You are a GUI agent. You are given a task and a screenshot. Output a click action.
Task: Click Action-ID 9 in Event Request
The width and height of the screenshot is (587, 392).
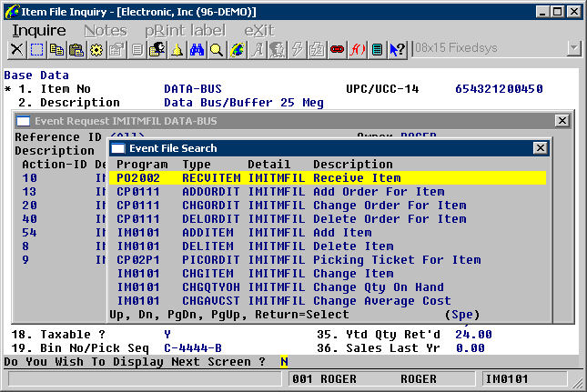coord(25,260)
